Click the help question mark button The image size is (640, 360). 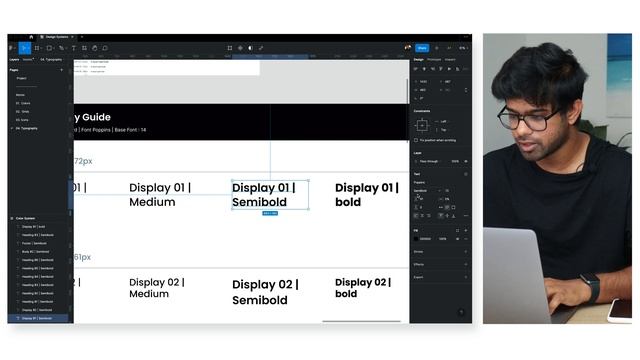click(461, 312)
